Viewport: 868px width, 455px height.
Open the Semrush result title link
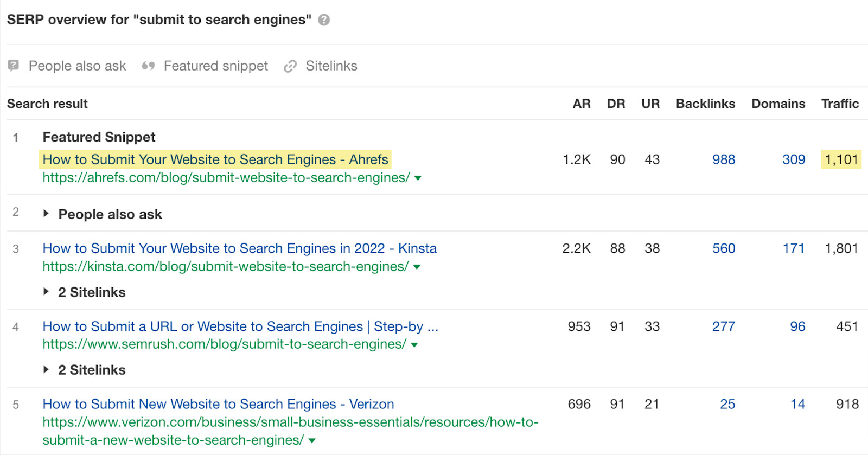click(240, 326)
